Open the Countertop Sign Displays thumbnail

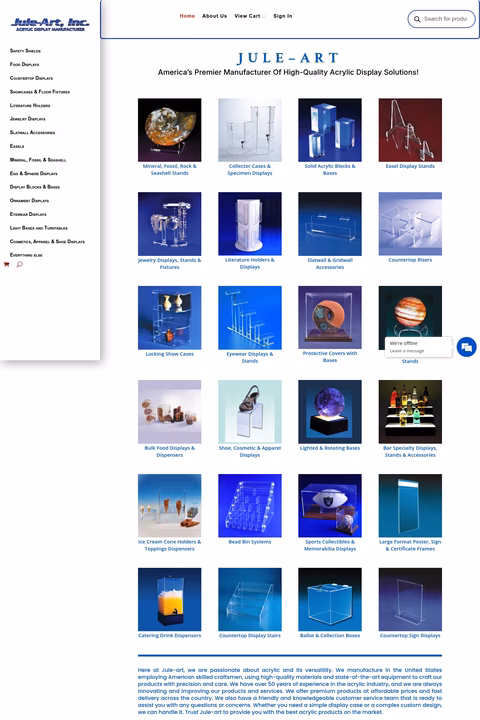tap(410, 599)
